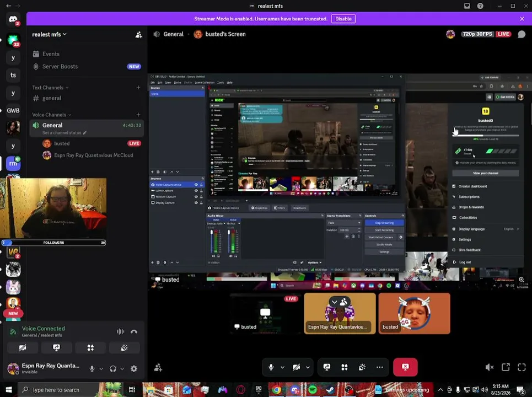Click share your screen button in voice panel
The image size is (532, 397).
click(56, 348)
